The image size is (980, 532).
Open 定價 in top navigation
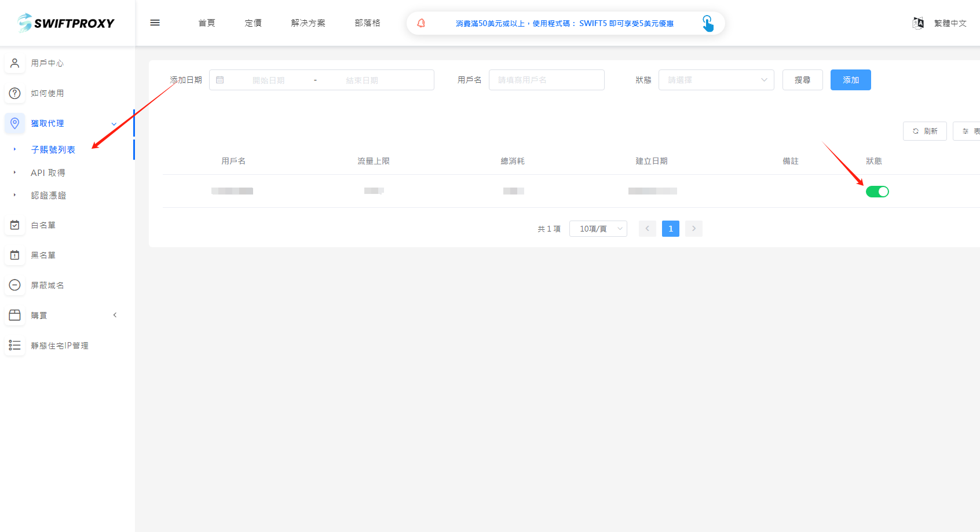point(253,23)
